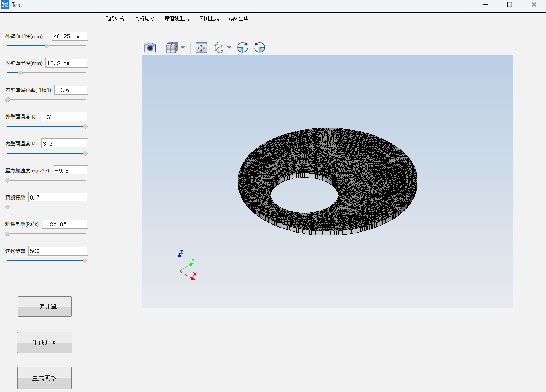This screenshot has height=392, width=546.
Task: Click the 内壁面偏心率(-1to1) label
Action: pyautogui.click(x=29, y=90)
